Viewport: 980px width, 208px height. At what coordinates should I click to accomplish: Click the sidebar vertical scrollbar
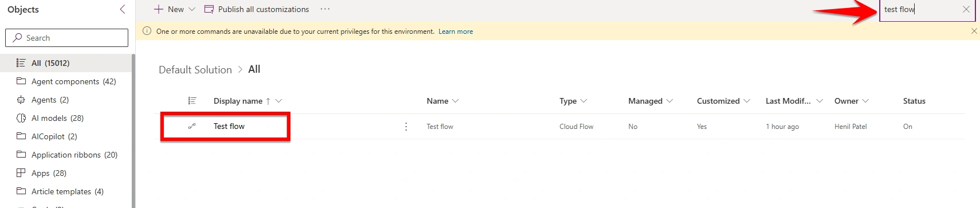[x=133, y=131]
